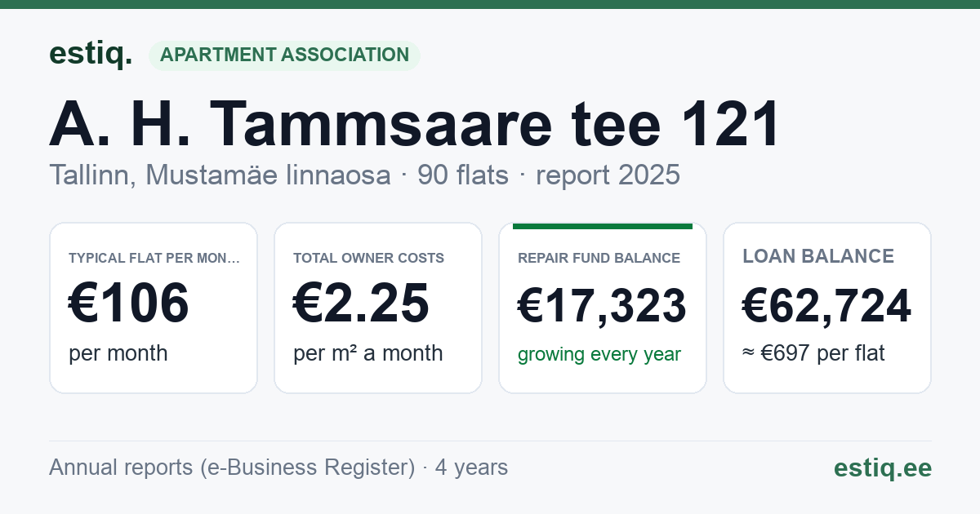This screenshot has width=980, height=514.
Task: Click the TYPICAL FLAT PER MON… label
Action: (154, 258)
